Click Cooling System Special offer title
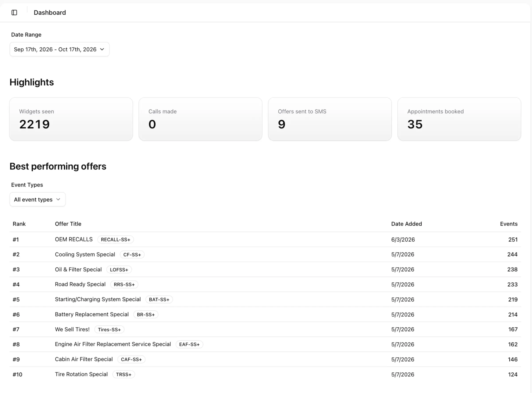Screen dimensions: 532x393 85,254
